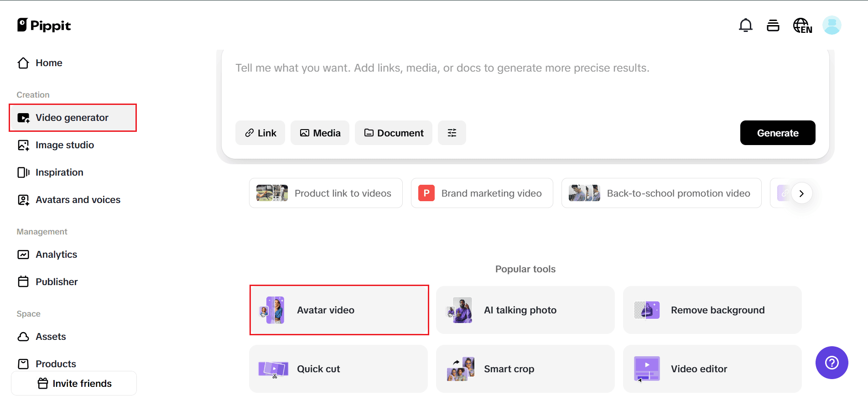This screenshot has width=868, height=406.
Task: Click the Pippit logo
Action: click(44, 25)
